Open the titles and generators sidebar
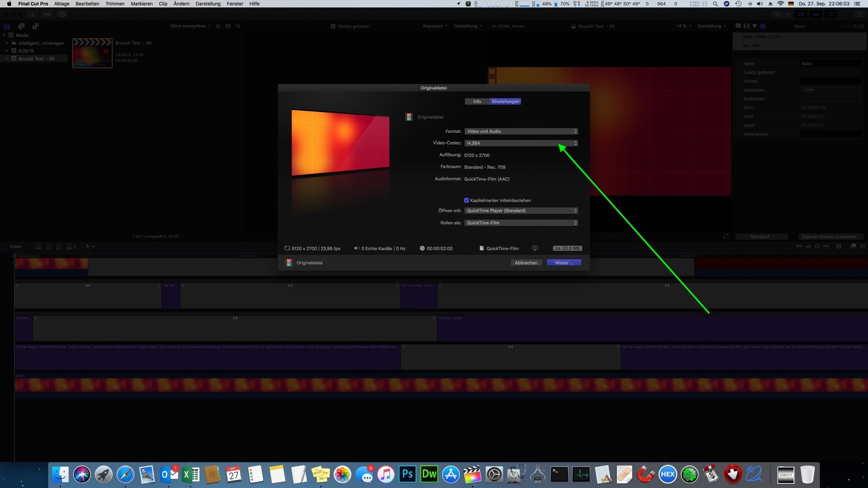 36,26
